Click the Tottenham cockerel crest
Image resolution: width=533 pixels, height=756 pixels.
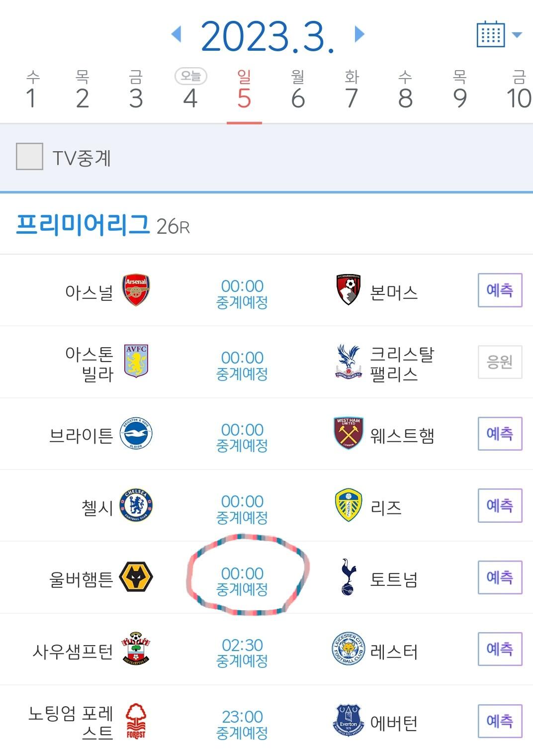348,577
